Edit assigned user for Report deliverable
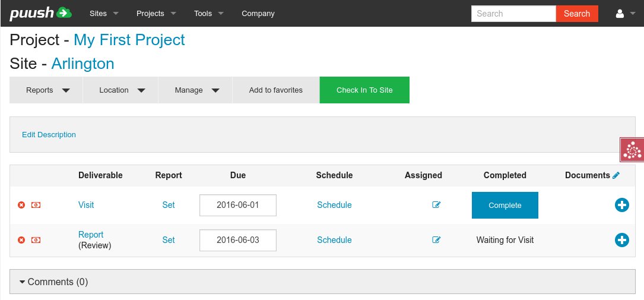 [x=436, y=240]
